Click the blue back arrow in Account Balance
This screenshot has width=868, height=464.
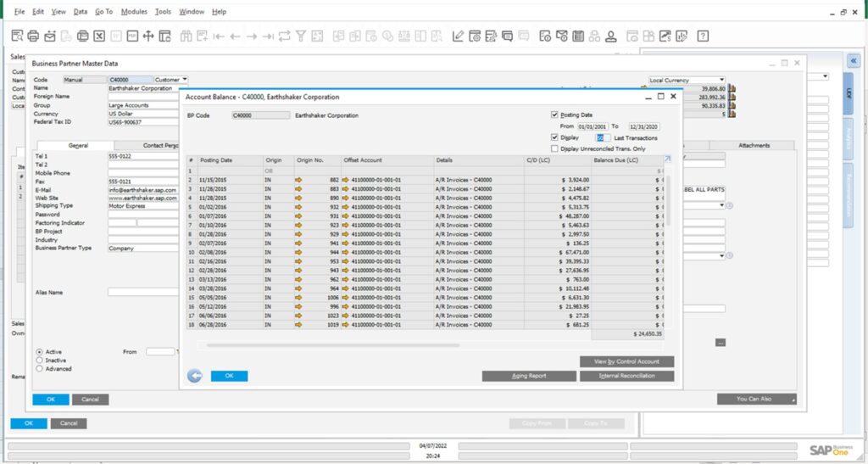[195, 376]
